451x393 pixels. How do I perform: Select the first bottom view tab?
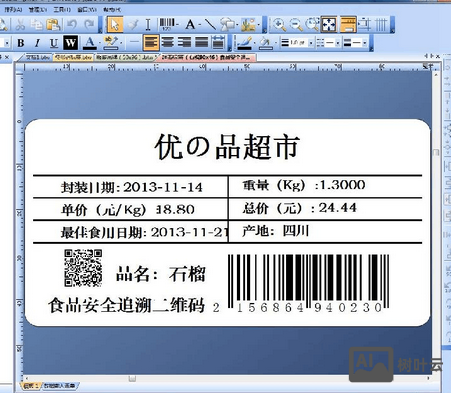tap(30, 386)
